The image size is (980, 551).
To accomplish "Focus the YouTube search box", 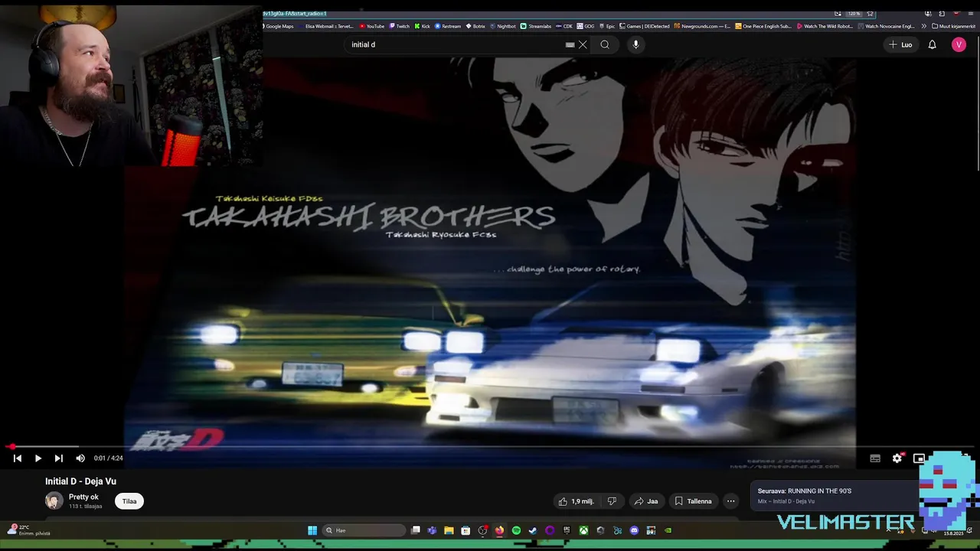I will [x=456, y=44].
